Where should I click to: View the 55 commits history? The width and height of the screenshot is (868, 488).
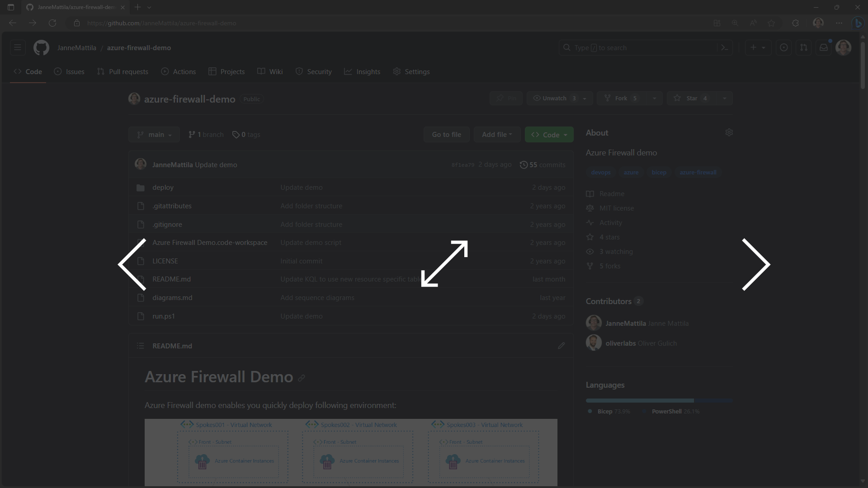[542, 165]
